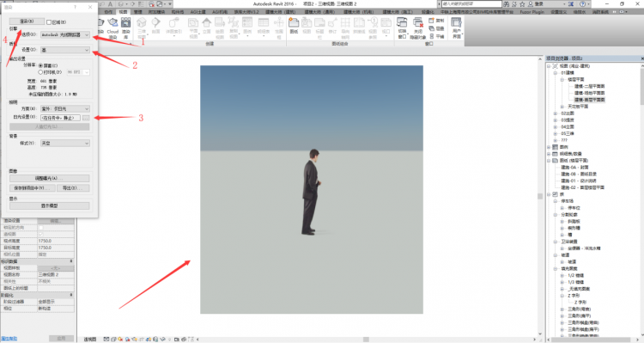644x343 pixels.
Task: Open the Fuzor Plugin ribbon tab
Action: (x=532, y=12)
